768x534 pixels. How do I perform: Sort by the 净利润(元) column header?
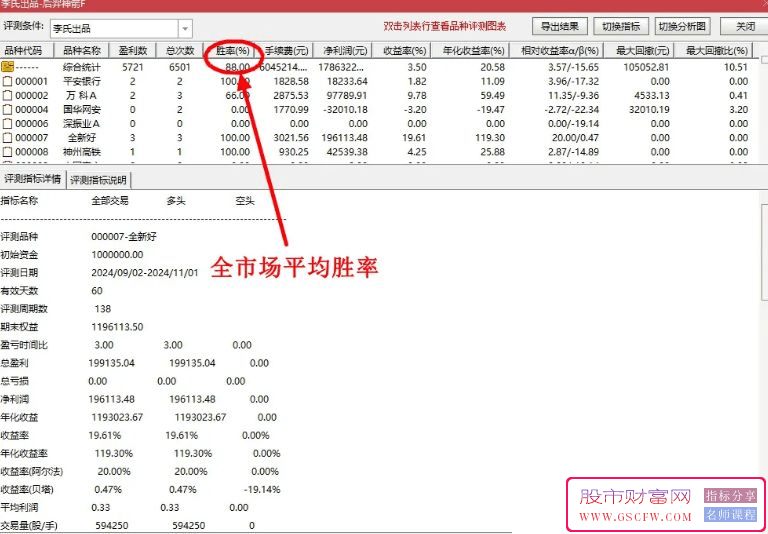pyautogui.click(x=345, y=50)
